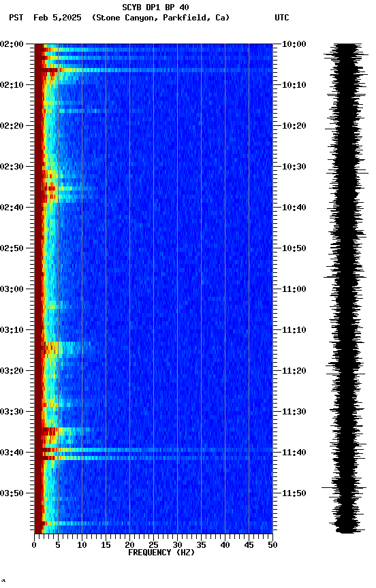Click the 02:30 PST time label
The image size is (376, 588).
point(12,167)
